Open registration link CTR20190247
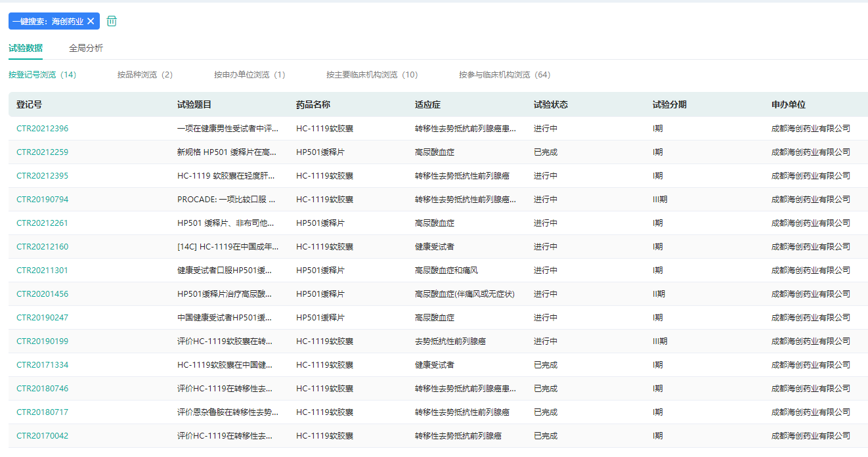Viewport: 868px width, 457px height. pos(43,318)
